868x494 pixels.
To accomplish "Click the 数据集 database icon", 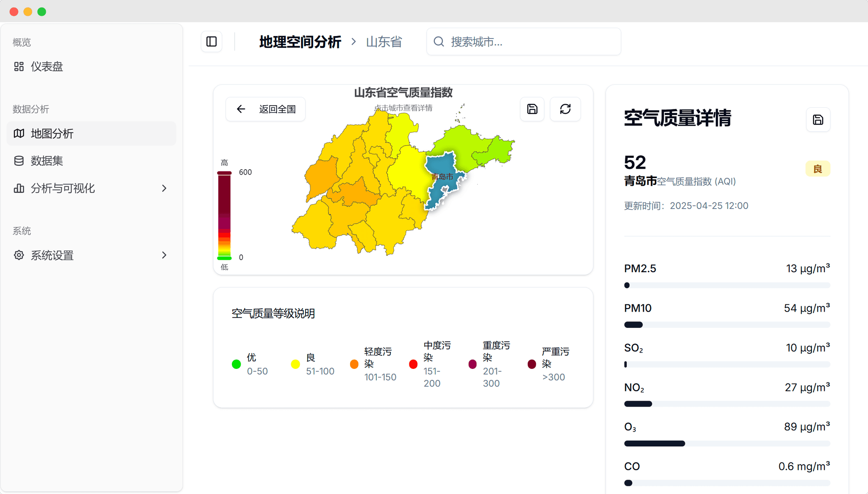I will (19, 161).
